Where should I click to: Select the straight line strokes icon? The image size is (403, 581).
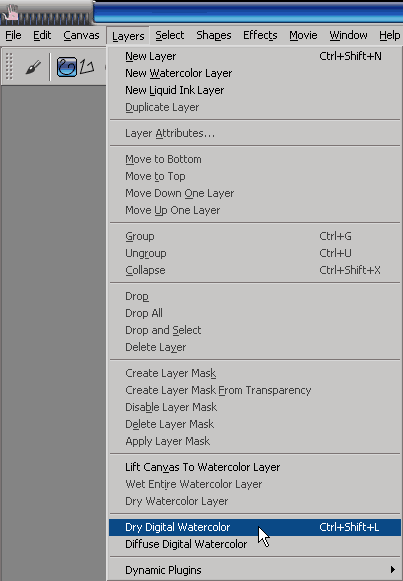(87, 67)
